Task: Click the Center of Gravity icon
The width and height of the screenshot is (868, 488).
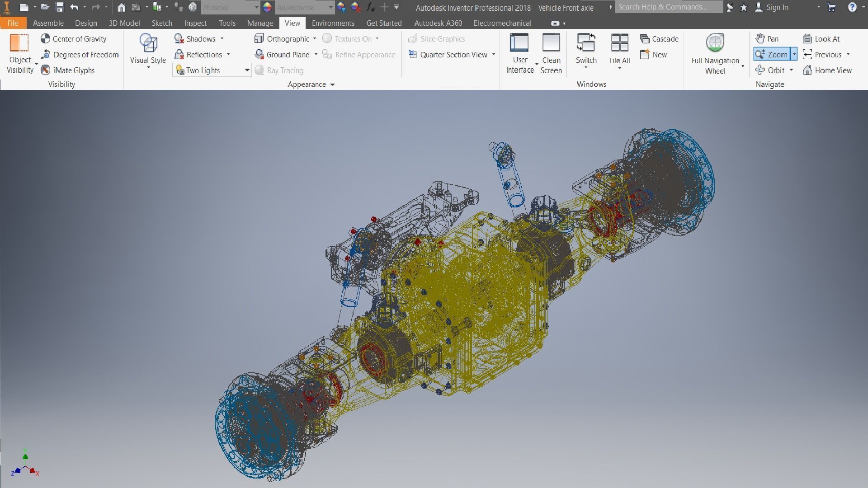Action: (45, 39)
